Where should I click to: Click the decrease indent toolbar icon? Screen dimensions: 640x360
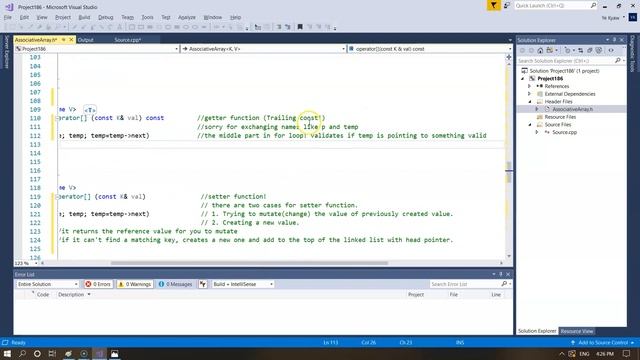(x=279, y=27)
